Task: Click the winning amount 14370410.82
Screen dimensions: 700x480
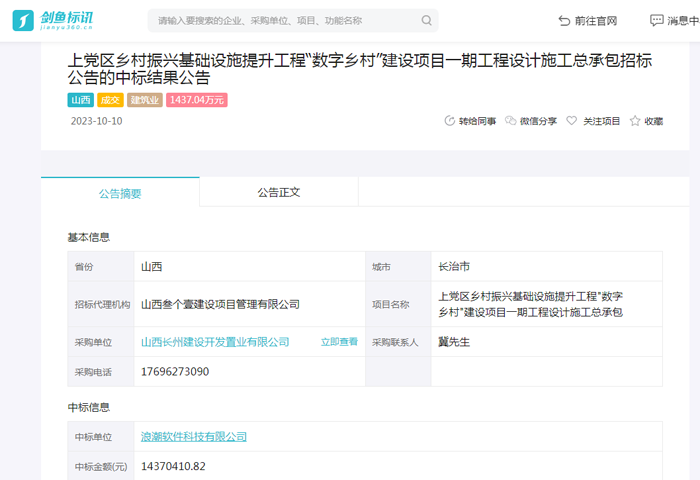Action: click(x=173, y=466)
